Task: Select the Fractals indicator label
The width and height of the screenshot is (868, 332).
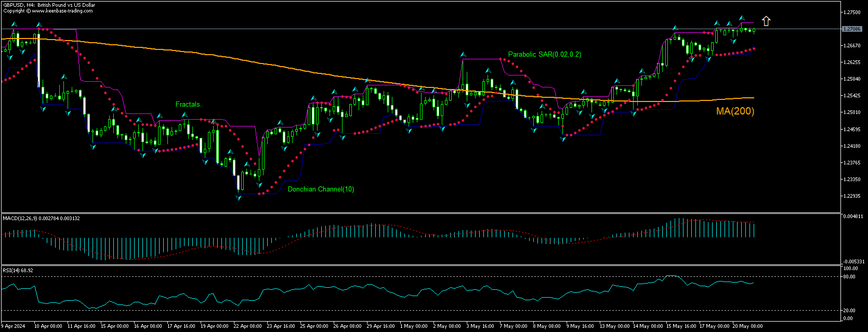Action: pos(188,105)
